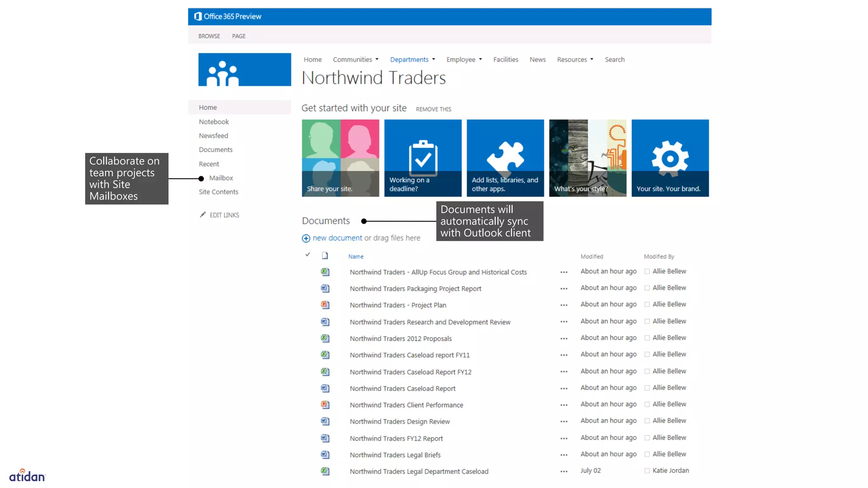Open Excel icon of 2012 Proposals
The height and width of the screenshot is (488, 868).
(x=325, y=338)
